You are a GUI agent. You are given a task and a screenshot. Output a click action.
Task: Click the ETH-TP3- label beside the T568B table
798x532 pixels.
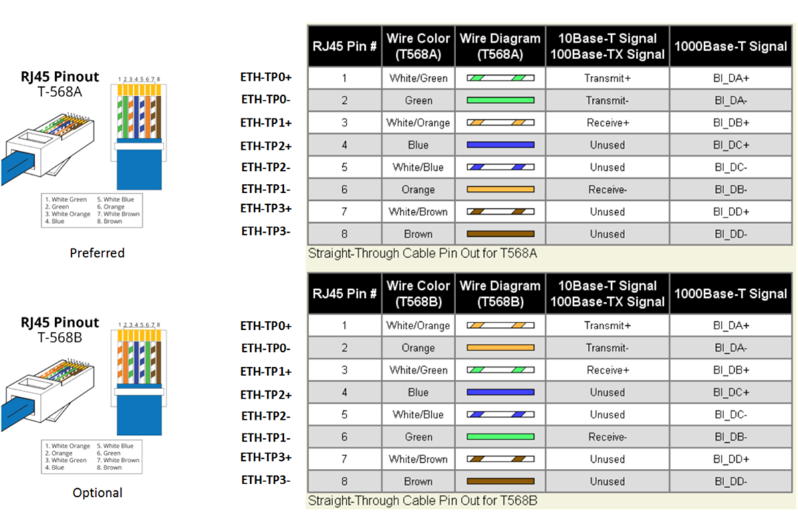click(266, 479)
